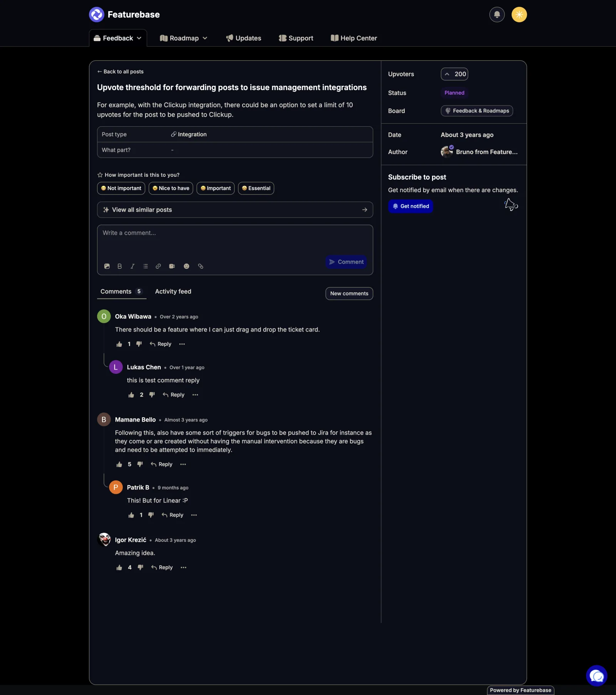Dislike Patrik B's reply
The width and height of the screenshot is (616, 695).
pos(151,515)
